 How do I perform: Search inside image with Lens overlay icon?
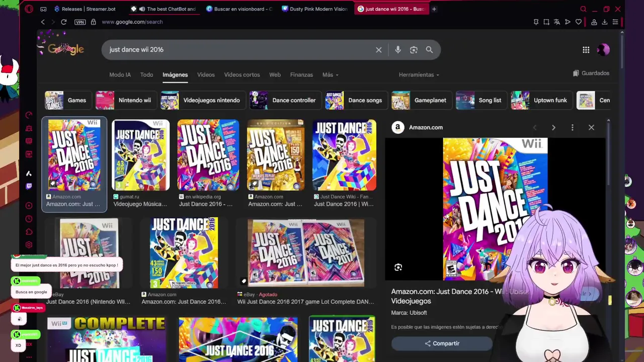398,267
